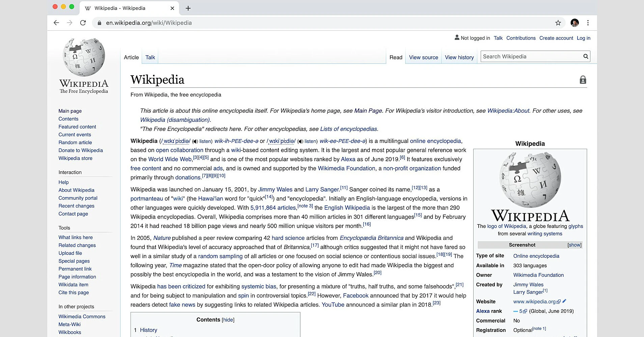Viewport: 644px width, 337px height.
Task: Select the Article tab
Action: point(131,57)
